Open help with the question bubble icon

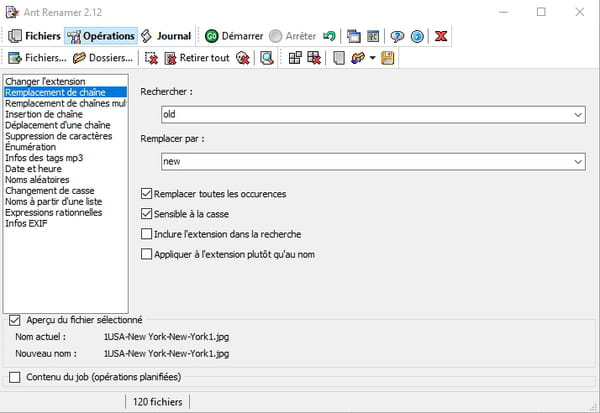click(x=397, y=36)
